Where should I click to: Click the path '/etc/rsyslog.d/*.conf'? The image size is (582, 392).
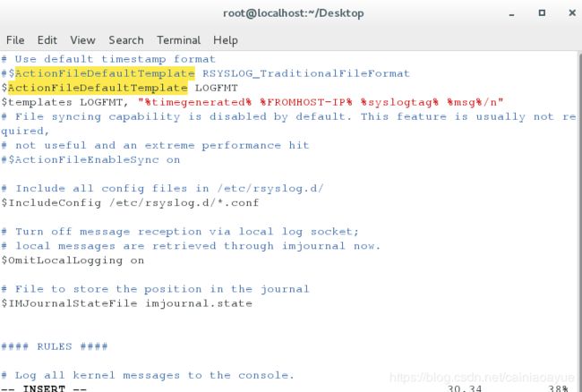[x=184, y=203]
